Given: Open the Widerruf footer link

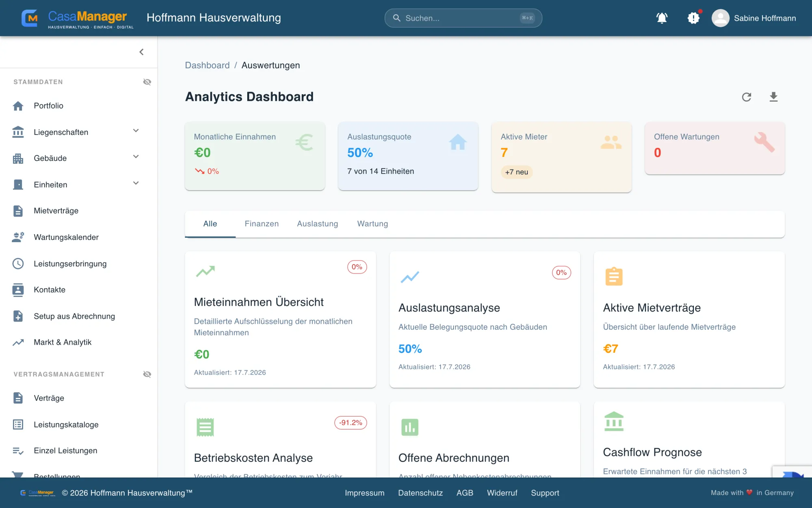Looking at the screenshot, I should coord(502,493).
